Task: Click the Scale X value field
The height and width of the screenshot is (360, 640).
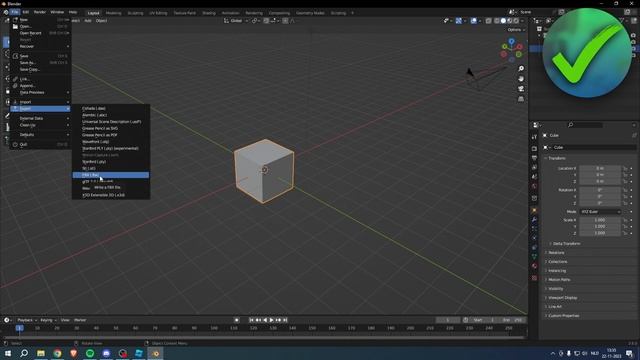Action: [600, 220]
